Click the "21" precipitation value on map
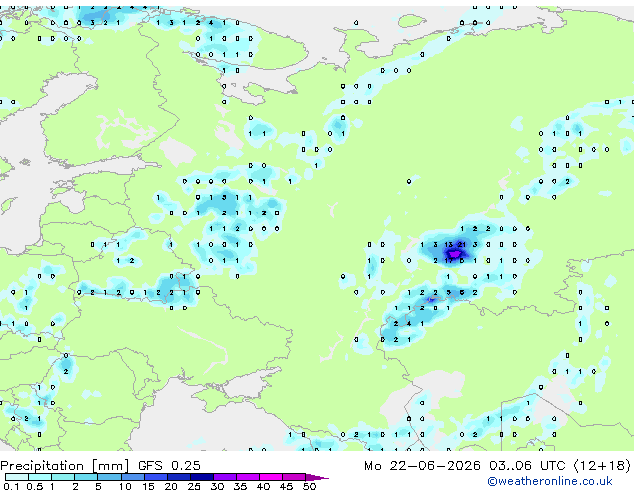The height and width of the screenshot is (490, 634). coord(461,245)
